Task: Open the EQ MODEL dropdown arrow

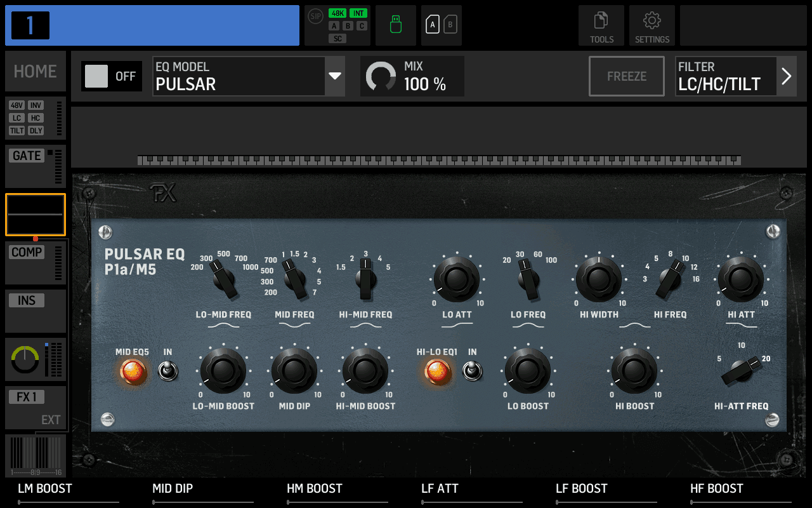Action: 335,76
